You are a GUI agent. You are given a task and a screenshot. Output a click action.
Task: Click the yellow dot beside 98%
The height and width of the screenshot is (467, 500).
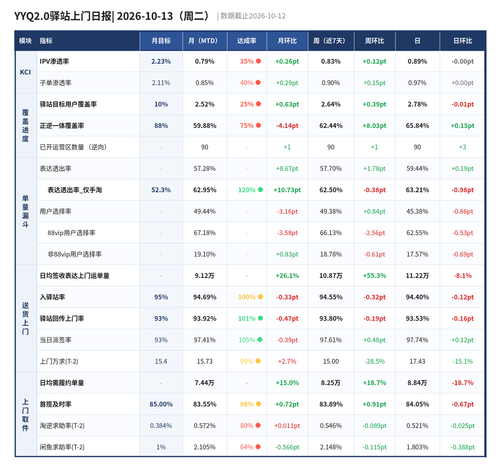[x=258, y=404]
